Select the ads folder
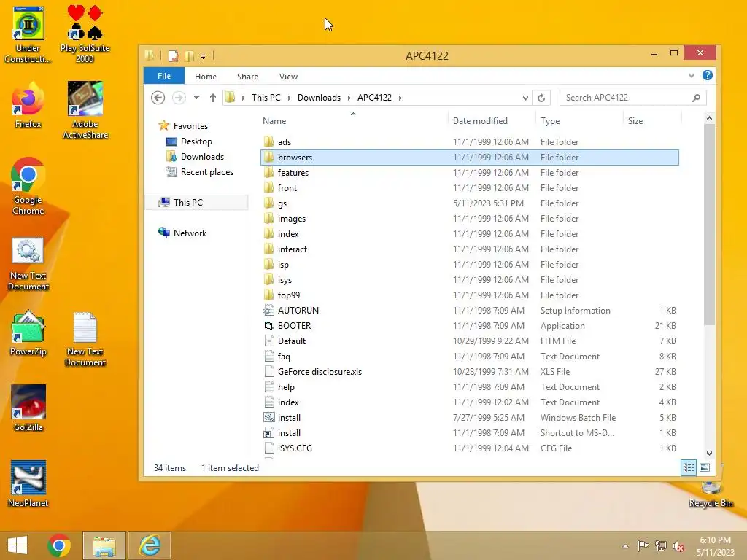 470,142
